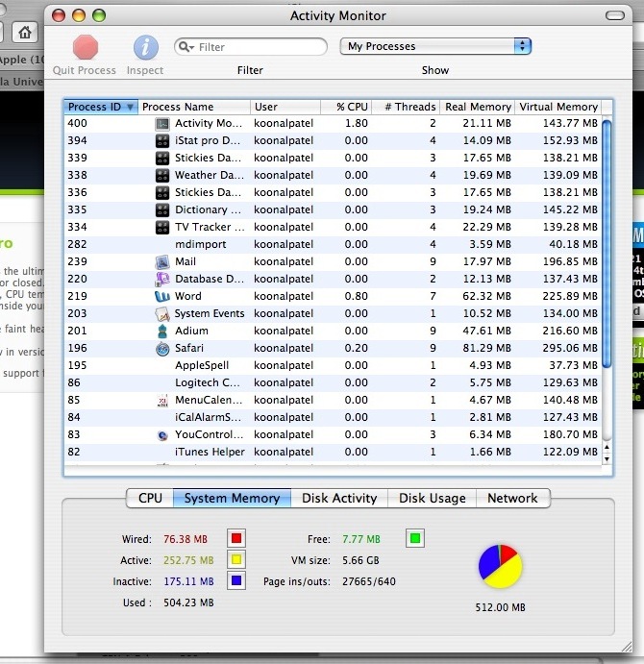This screenshot has width=644, height=664.
Task: Click the process list scrollbar thumb
Action: [607, 244]
